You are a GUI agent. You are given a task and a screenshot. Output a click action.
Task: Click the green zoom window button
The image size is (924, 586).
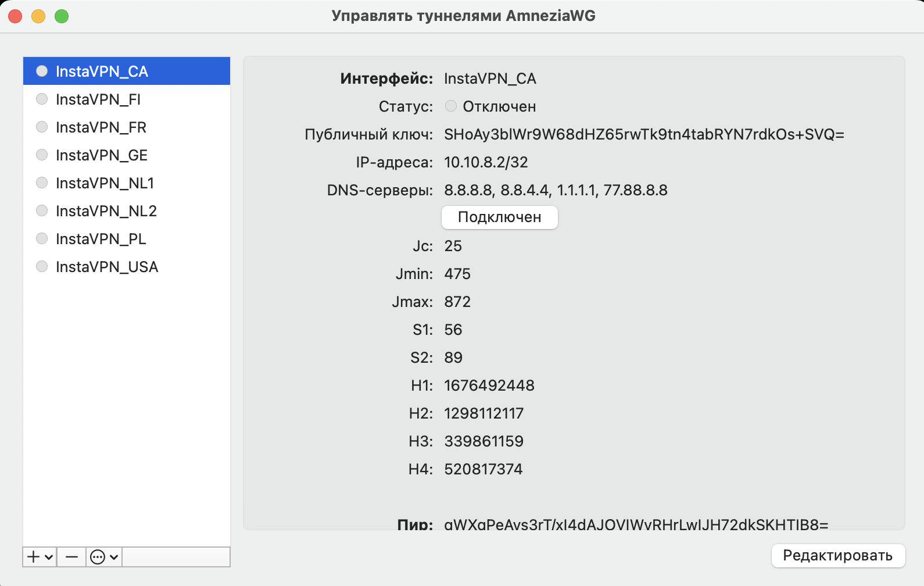[62, 16]
